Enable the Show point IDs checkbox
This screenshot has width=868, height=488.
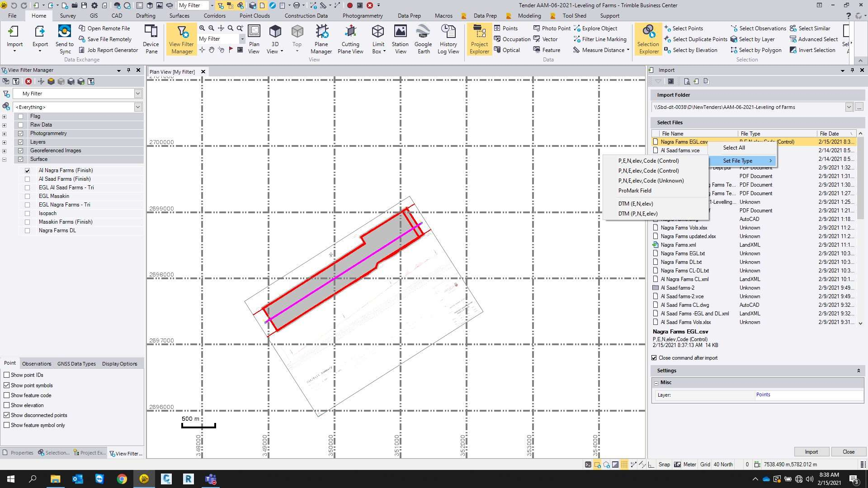point(7,375)
